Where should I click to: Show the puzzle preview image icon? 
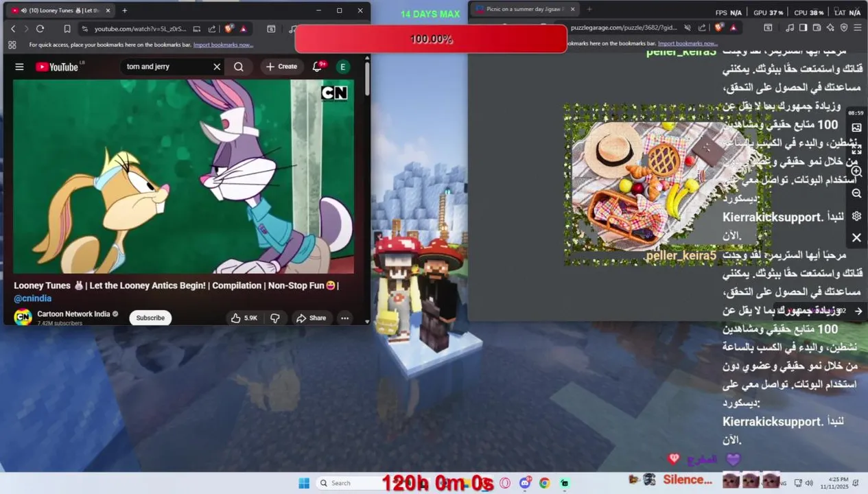pos(856,128)
